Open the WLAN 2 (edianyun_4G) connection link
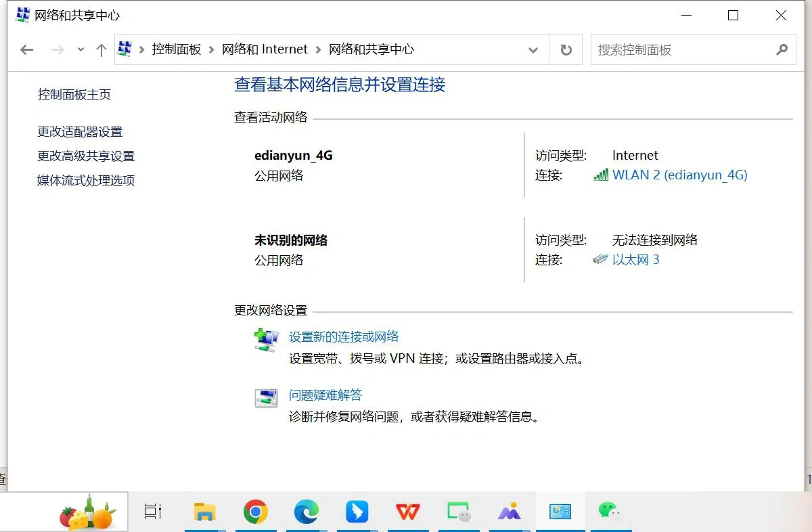 pyautogui.click(x=680, y=175)
